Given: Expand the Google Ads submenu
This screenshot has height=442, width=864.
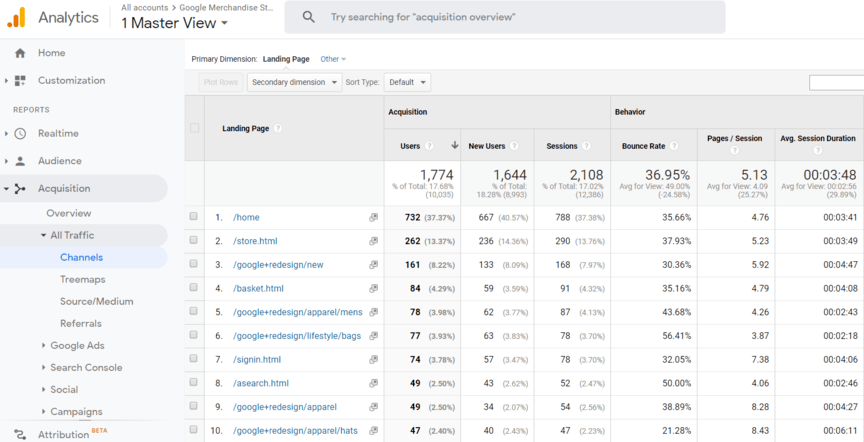Looking at the screenshot, I should coord(77,346).
